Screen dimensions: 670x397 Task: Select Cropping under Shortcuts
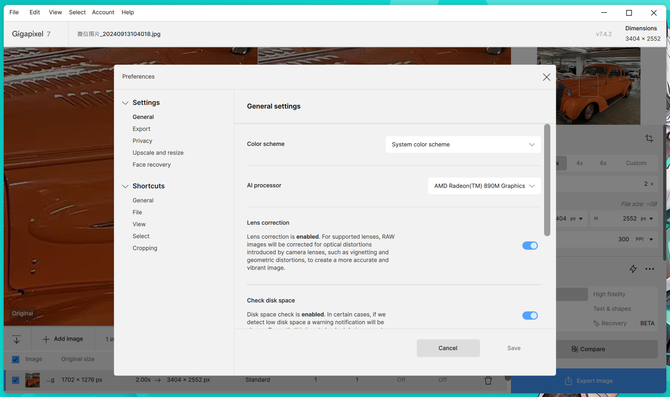coord(145,248)
